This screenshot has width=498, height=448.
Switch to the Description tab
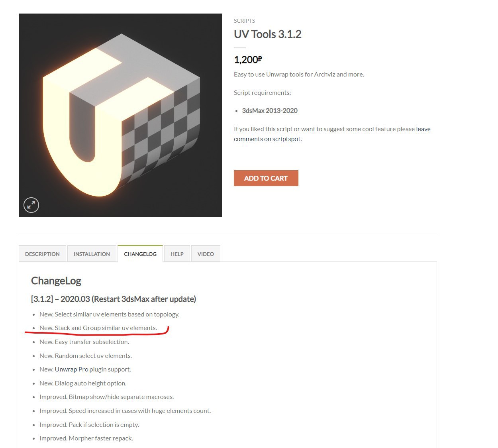coord(42,254)
